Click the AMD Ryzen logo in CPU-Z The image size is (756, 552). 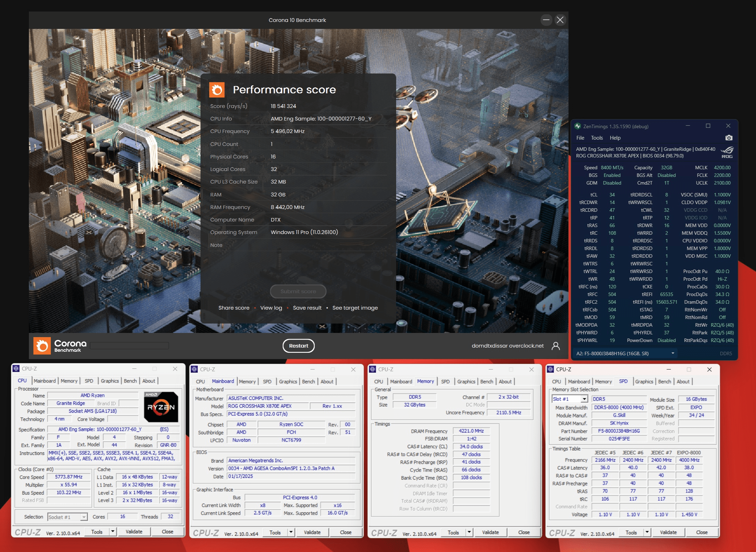tap(161, 407)
